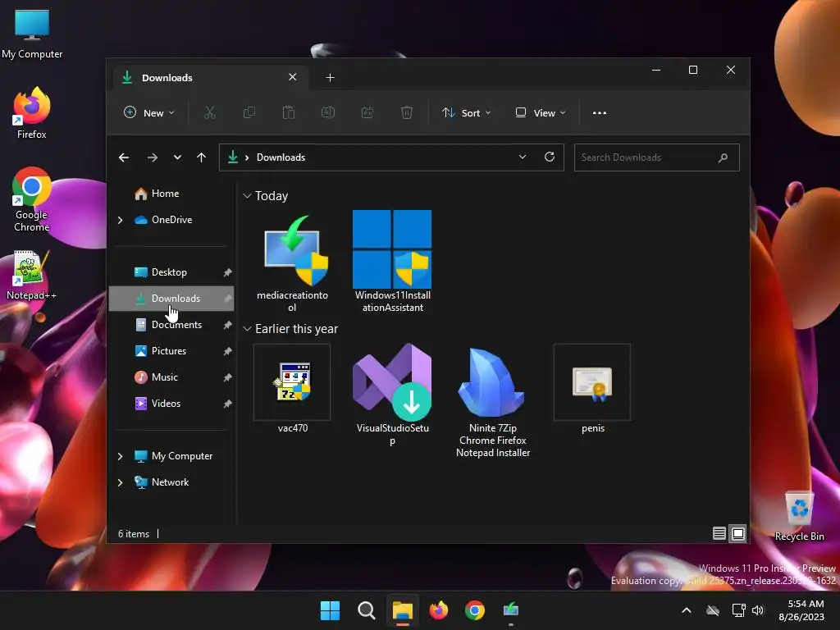Expand the OneDrive tree node
The image size is (840, 630).
(120, 220)
